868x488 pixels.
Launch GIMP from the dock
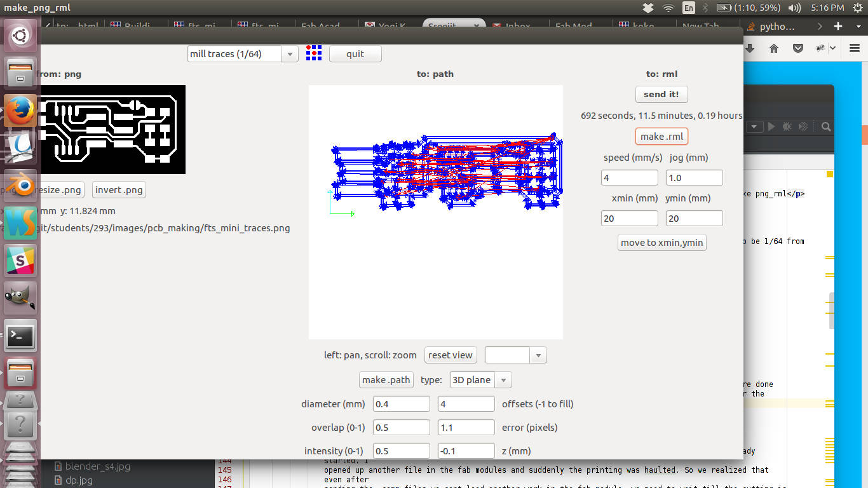tap(20, 297)
